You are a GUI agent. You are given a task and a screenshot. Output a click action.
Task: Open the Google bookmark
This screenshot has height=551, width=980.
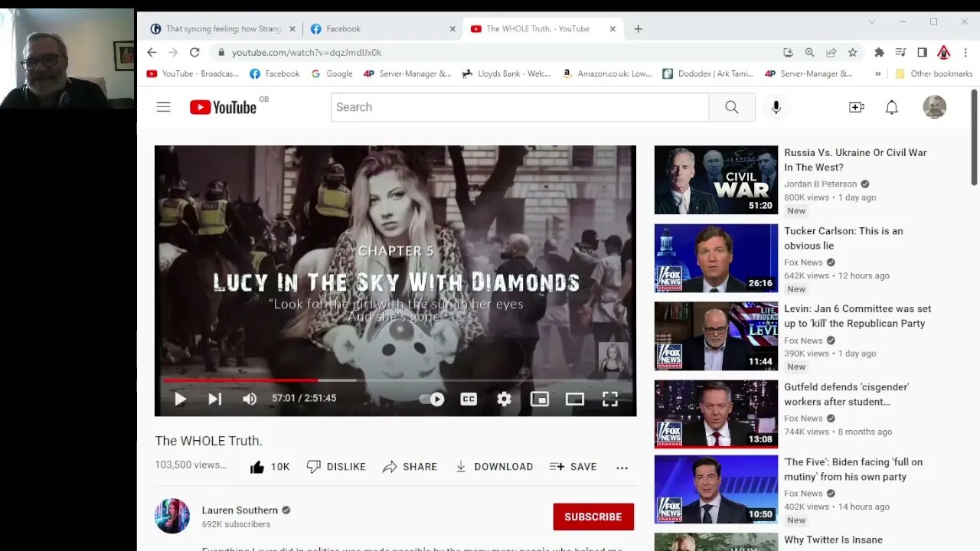(x=332, y=73)
